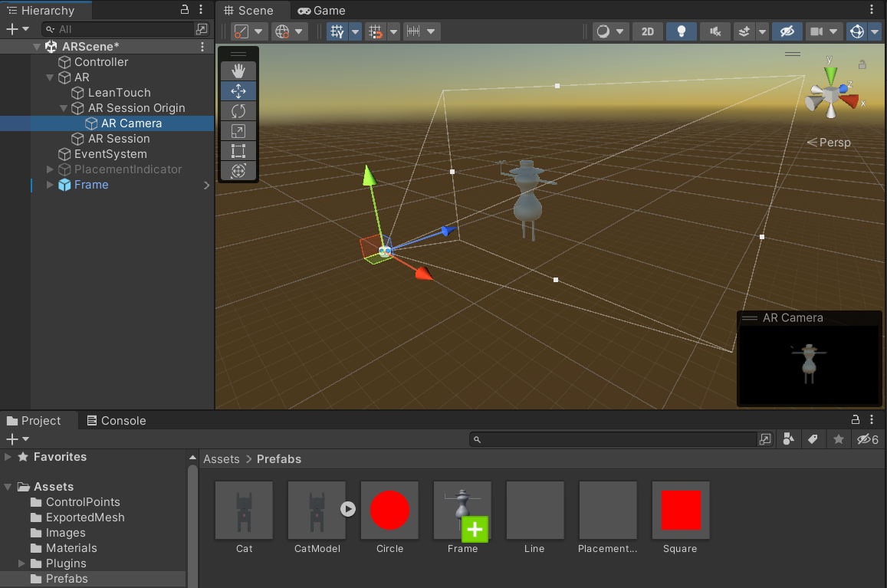Select the combined Transform tool

238,171
